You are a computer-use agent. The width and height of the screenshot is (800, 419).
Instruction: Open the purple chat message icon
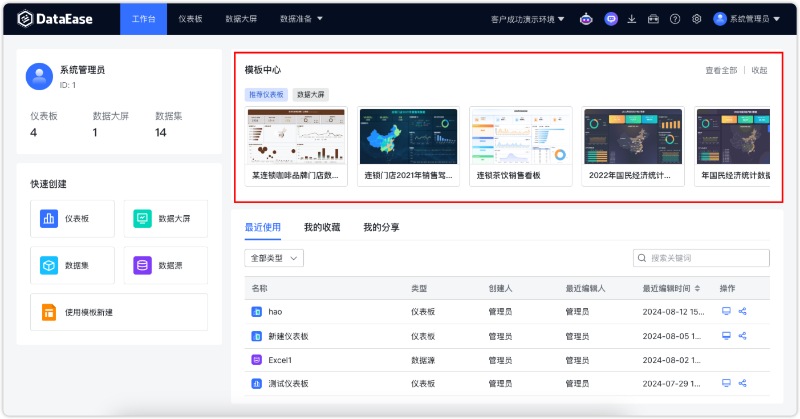[x=611, y=19]
